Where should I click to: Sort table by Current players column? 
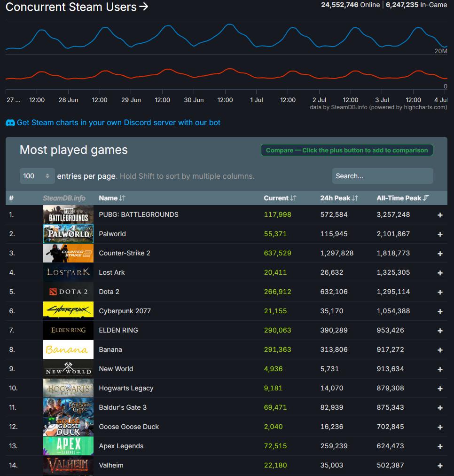point(280,198)
